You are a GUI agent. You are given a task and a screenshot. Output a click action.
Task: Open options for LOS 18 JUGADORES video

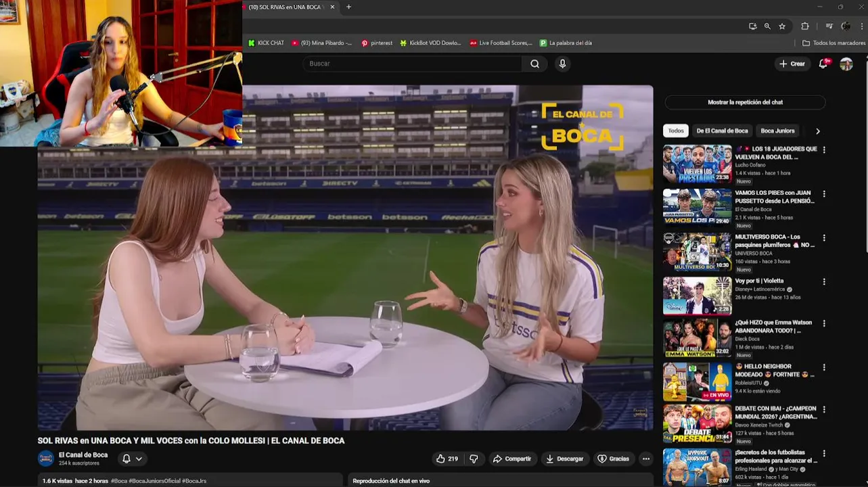click(823, 149)
